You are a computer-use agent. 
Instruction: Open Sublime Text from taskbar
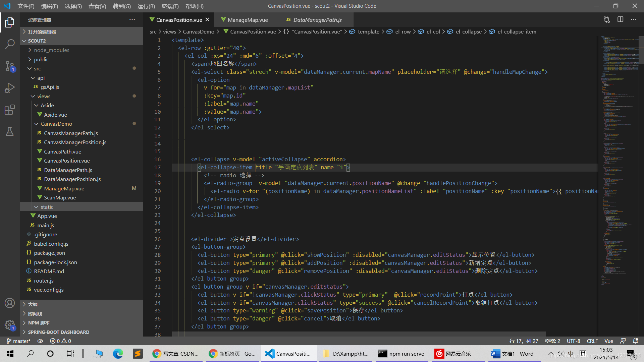138,354
